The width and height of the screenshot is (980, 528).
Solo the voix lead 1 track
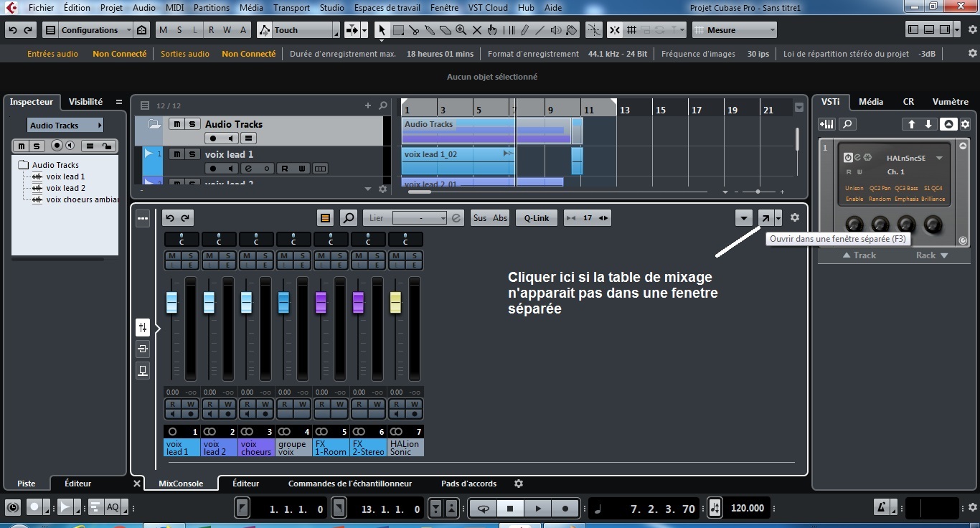[192, 154]
